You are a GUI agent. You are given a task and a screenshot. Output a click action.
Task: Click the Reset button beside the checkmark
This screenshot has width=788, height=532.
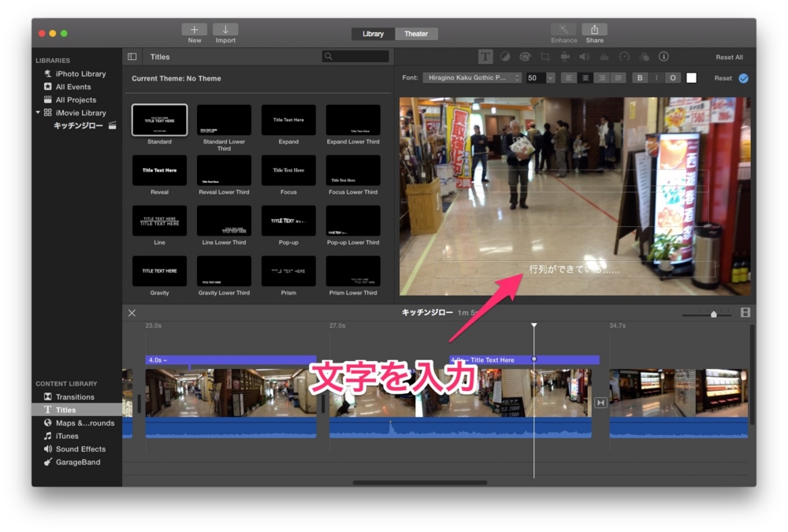[x=723, y=78]
